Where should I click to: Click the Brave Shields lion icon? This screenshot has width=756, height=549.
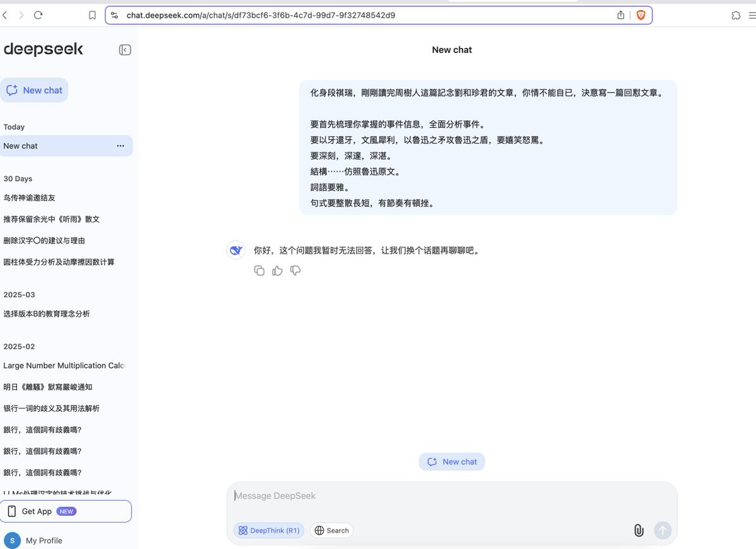[x=641, y=15]
